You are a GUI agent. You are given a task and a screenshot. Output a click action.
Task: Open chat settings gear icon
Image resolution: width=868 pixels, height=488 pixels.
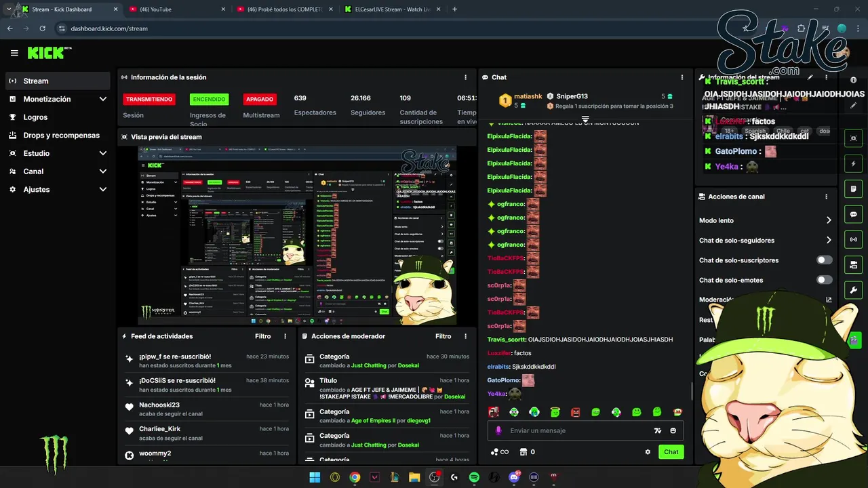(648, 452)
